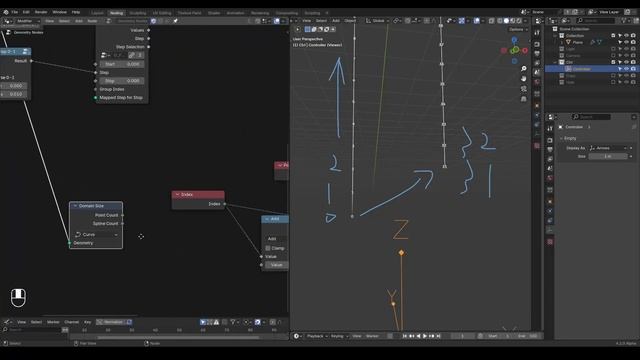Click the Blender logo icon
This screenshot has width=640, height=360.
pyautogui.click(x=6, y=12)
